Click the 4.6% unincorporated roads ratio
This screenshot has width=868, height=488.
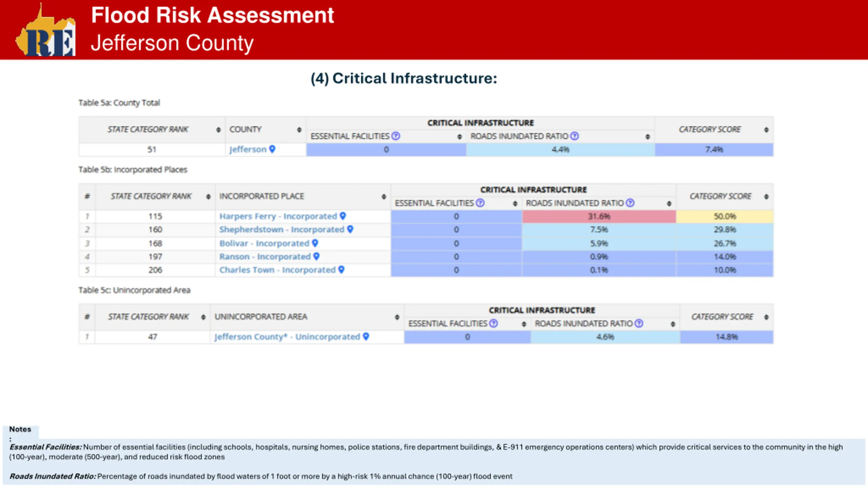605,337
